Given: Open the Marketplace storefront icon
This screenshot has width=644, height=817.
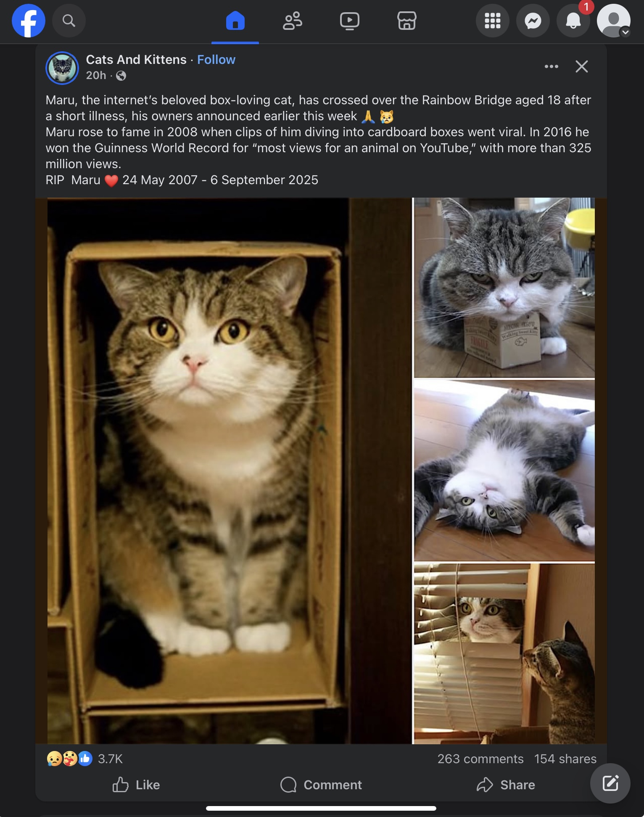Looking at the screenshot, I should click(407, 21).
